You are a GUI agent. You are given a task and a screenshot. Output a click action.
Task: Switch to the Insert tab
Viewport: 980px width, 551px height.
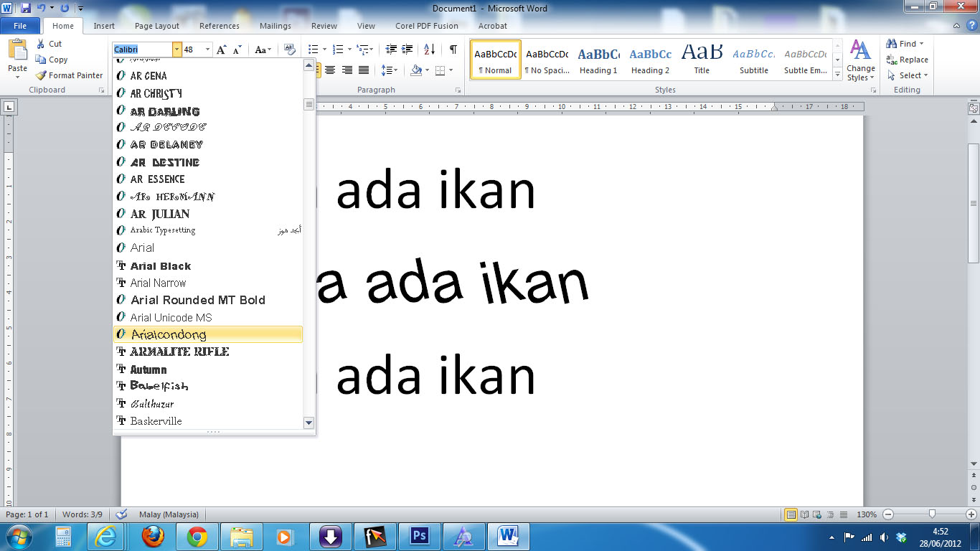pos(104,26)
